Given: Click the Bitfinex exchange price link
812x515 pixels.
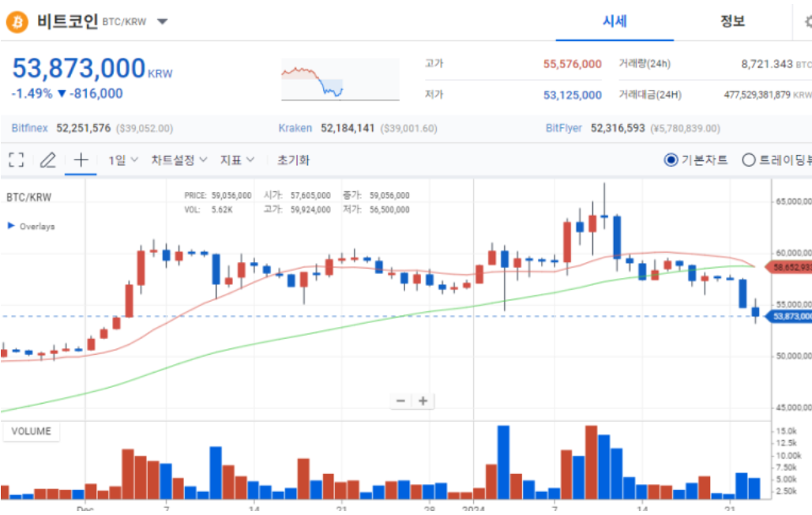Looking at the screenshot, I should tap(30, 128).
